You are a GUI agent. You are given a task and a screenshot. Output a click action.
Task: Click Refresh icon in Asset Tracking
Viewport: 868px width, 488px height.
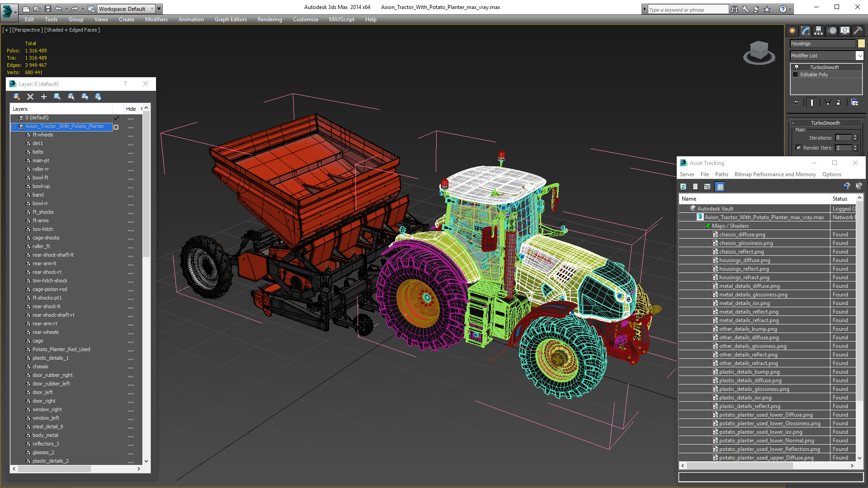pyautogui.click(x=684, y=187)
